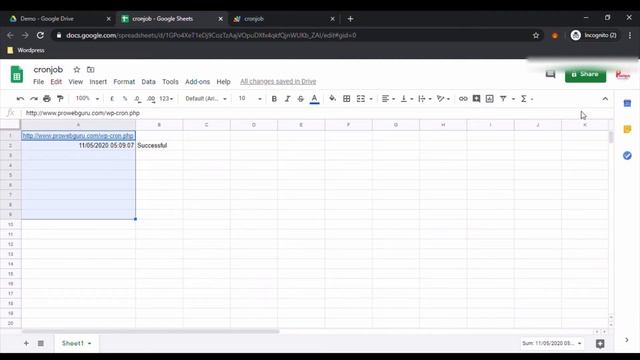640x360 pixels.
Task: Star the cronjob document
Action: [x=77, y=70]
